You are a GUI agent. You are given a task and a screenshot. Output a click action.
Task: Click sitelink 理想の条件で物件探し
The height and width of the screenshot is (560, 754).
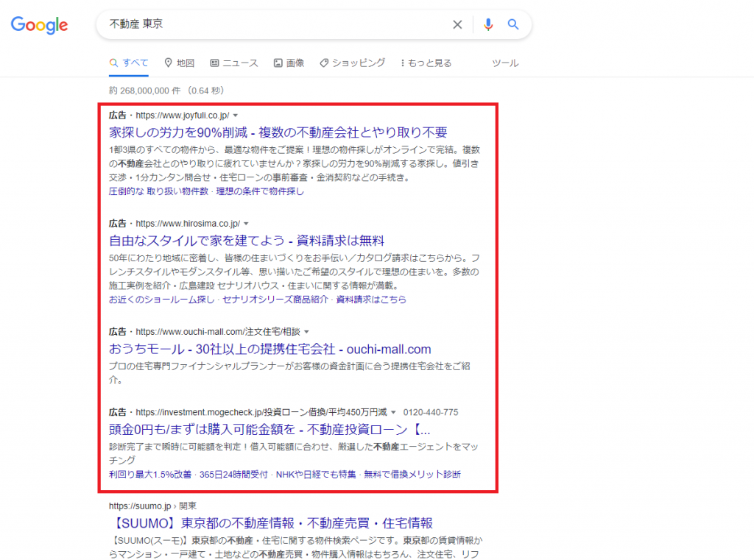[x=260, y=191]
